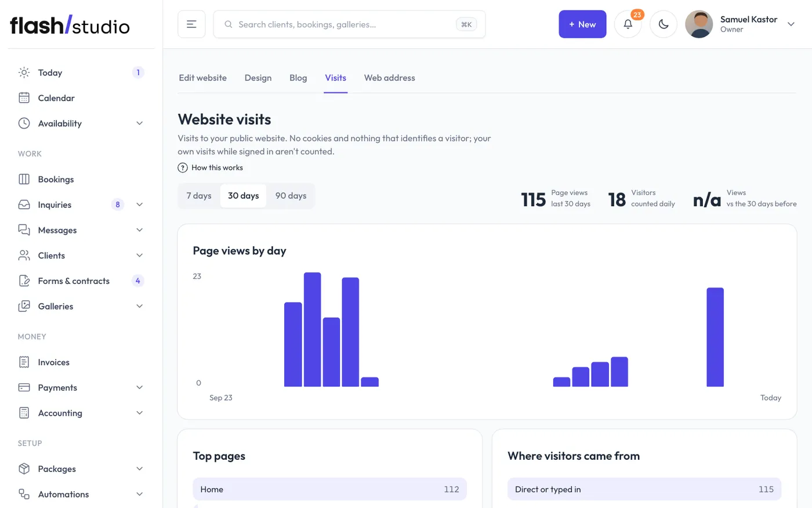The width and height of the screenshot is (812, 508).
Task: Expand the Availability submenu chevron
Action: [139, 123]
